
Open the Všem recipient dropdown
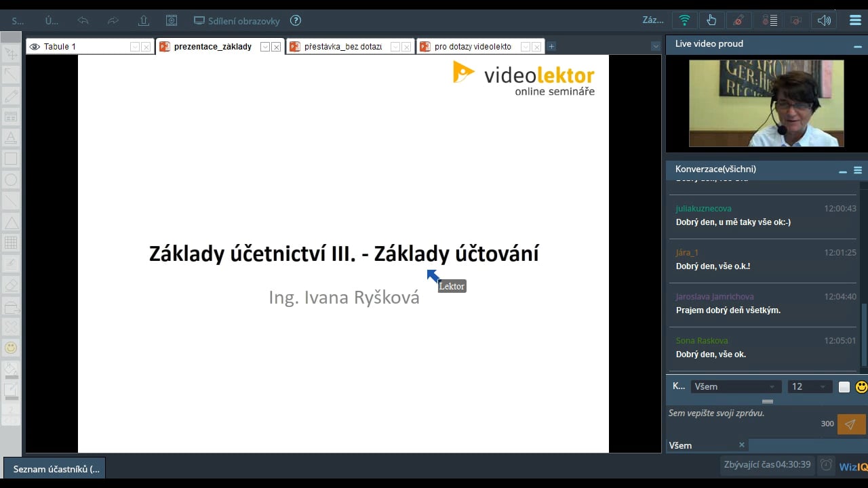click(x=736, y=386)
